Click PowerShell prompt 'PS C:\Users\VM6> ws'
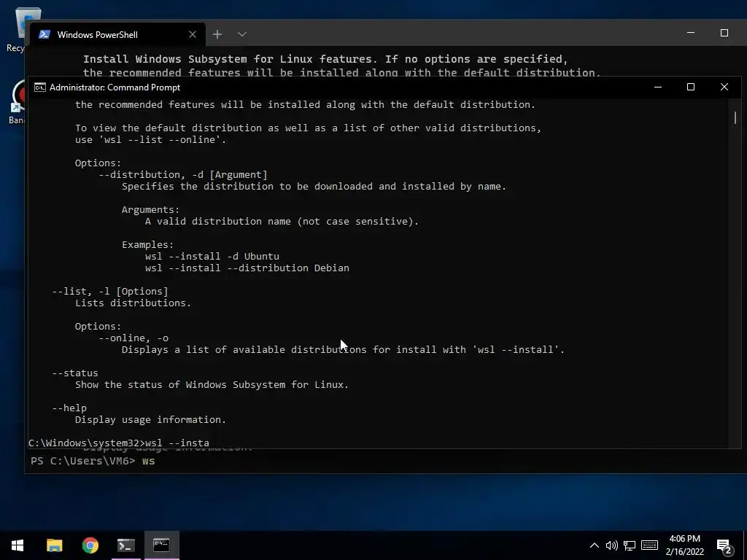The width and height of the screenshot is (747, 560). 93,461
